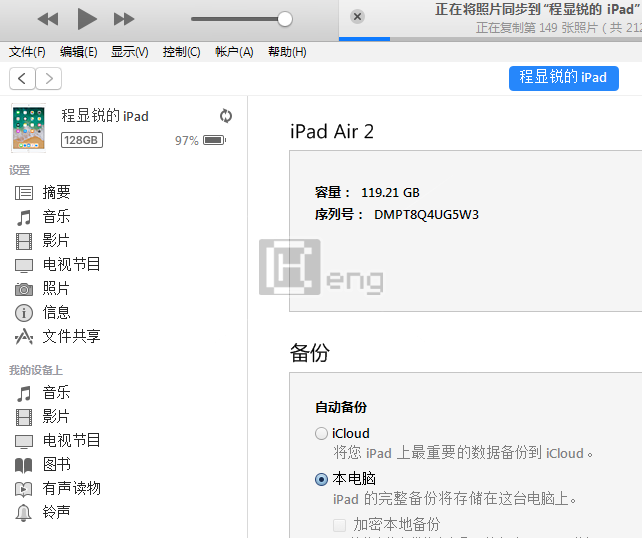Go back with the left arrow button
The height and width of the screenshot is (538, 642).
point(23,78)
